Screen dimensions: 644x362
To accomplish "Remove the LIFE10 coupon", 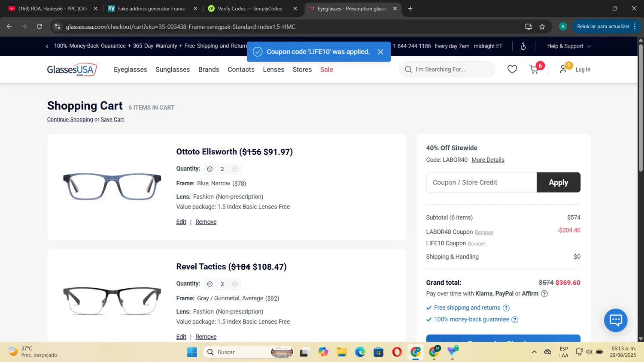I will pos(477,244).
